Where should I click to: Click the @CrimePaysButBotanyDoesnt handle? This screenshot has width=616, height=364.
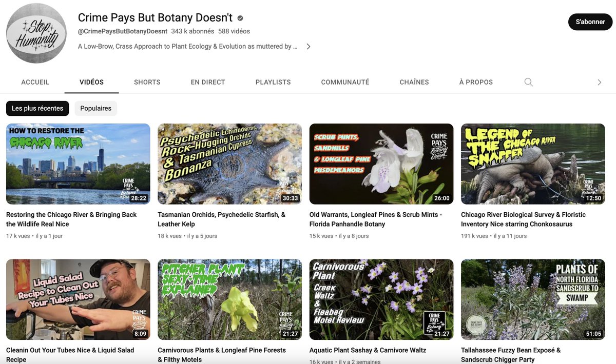tap(123, 31)
